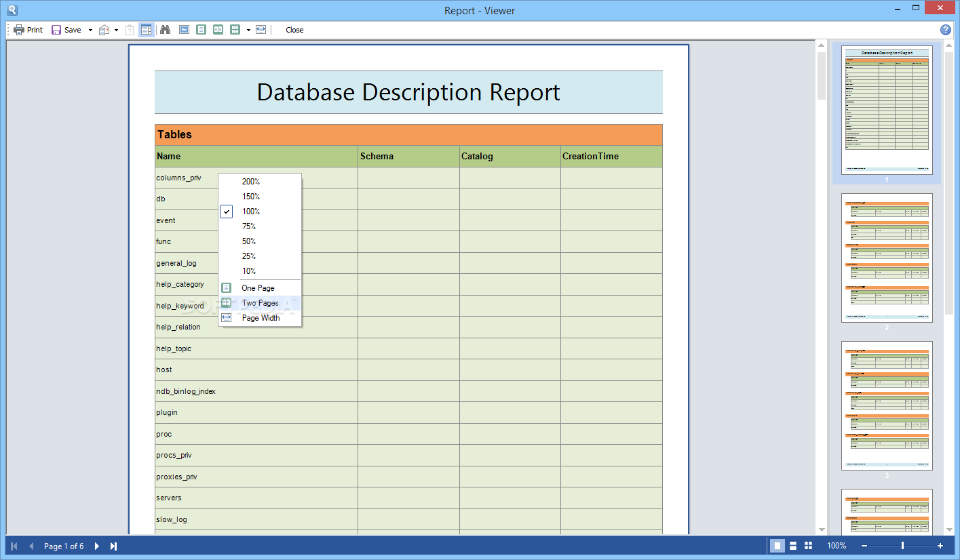Select Two Pages in the zoom menu
This screenshot has width=960, height=560.
pos(260,303)
